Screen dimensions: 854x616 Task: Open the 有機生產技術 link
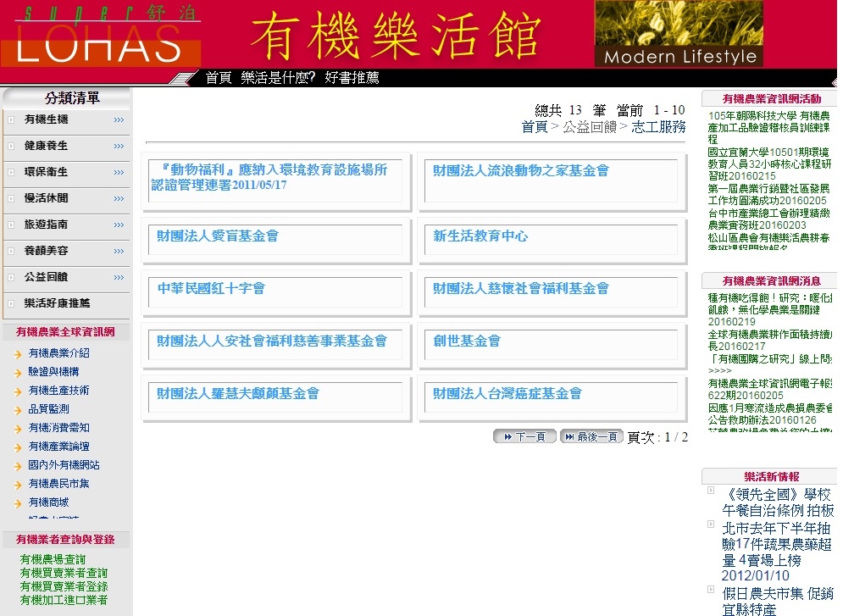tap(58, 390)
